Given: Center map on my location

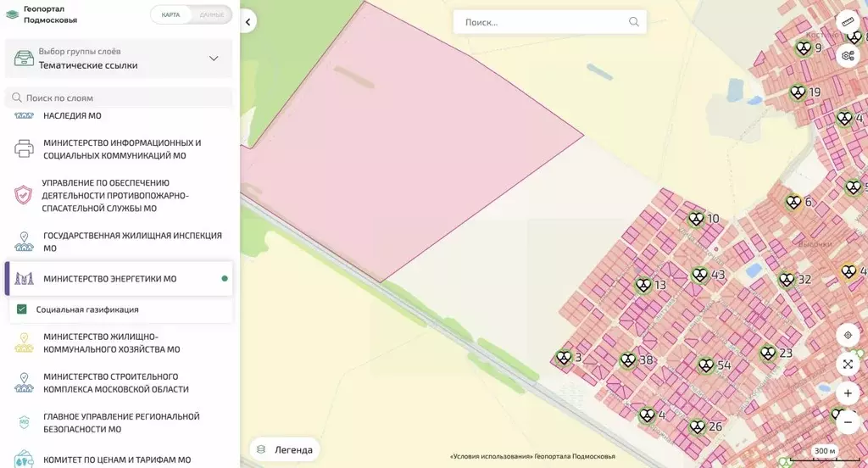Looking at the screenshot, I should (848, 335).
